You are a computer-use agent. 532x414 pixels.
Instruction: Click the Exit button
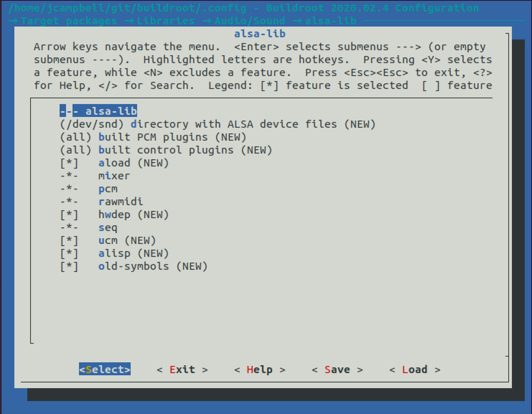tap(182, 369)
